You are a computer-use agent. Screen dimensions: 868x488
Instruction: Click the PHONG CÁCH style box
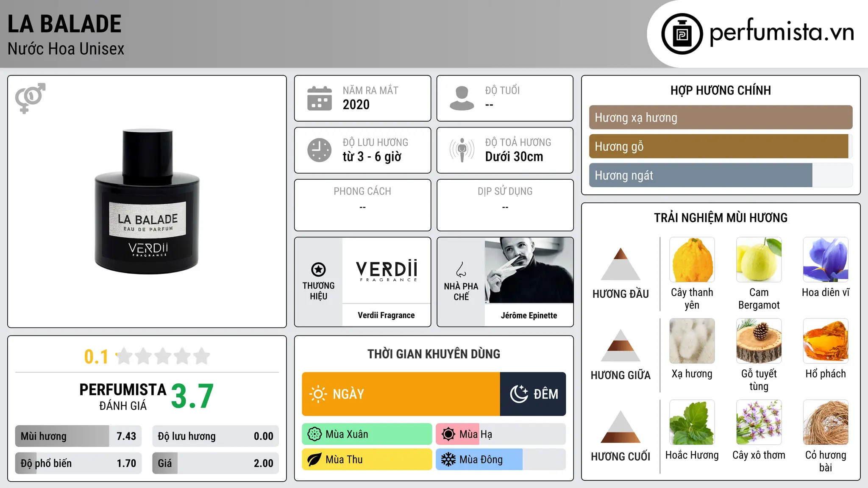point(363,205)
